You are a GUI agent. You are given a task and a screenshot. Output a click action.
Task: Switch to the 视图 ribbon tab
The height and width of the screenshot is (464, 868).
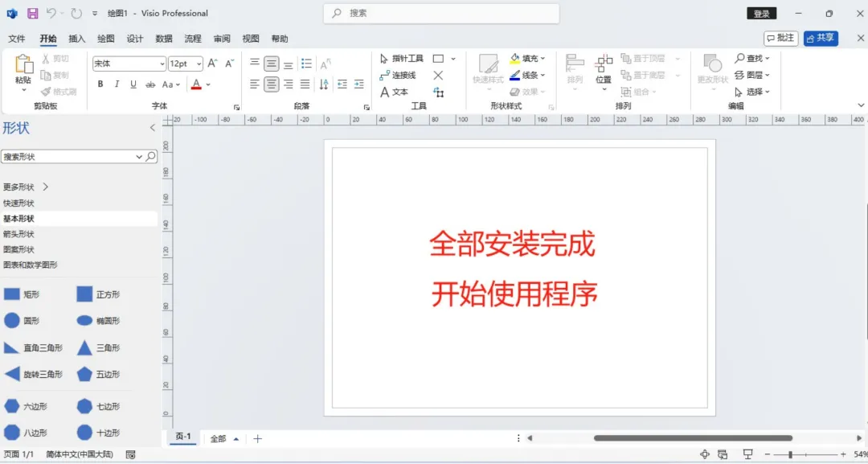pos(251,39)
